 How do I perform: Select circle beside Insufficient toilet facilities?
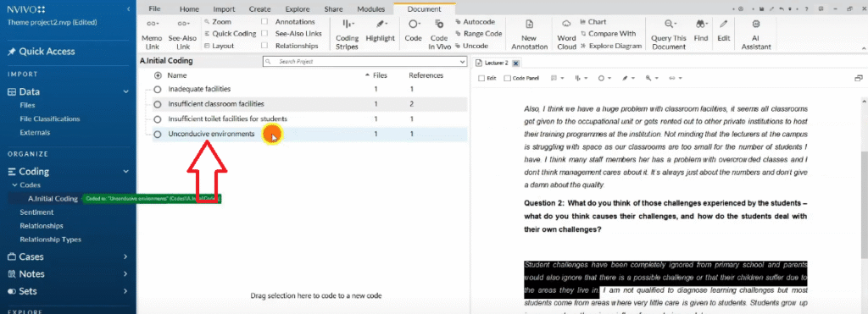(157, 118)
